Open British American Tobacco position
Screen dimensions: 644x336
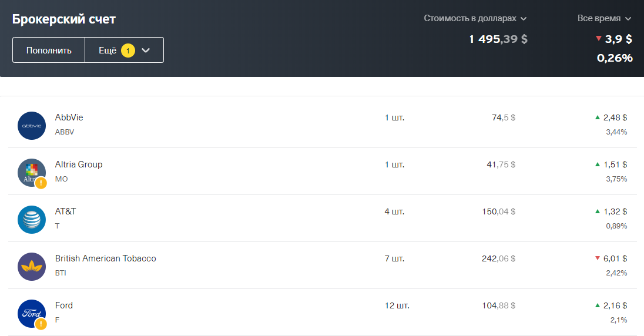106,258
